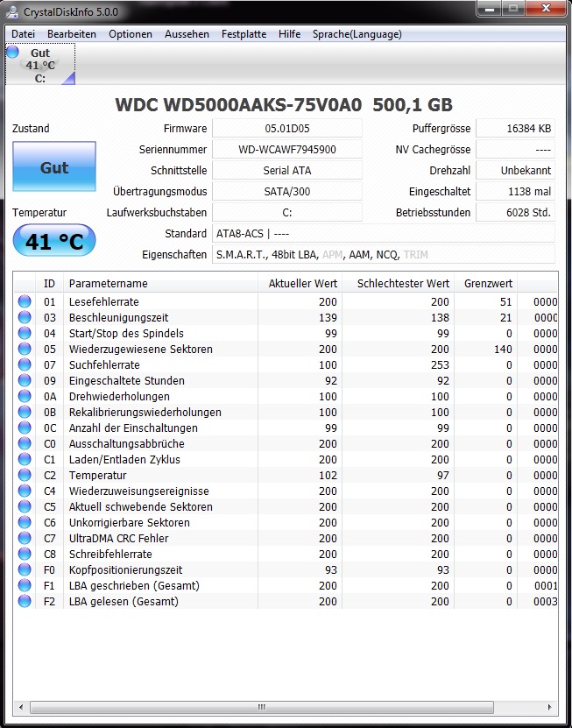Open the Sprache(Language) menu
The image size is (572, 728).
click(357, 34)
